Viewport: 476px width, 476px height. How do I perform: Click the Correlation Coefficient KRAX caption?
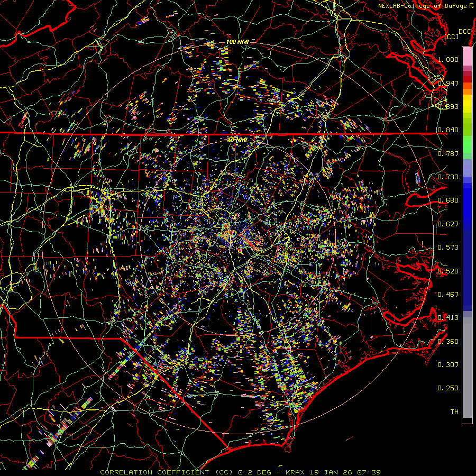pos(240,472)
